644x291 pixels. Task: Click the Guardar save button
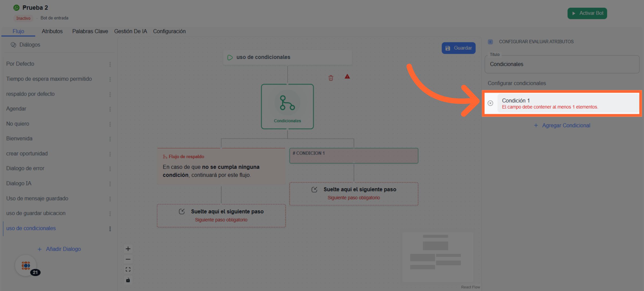pyautogui.click(x=458, y=48)
